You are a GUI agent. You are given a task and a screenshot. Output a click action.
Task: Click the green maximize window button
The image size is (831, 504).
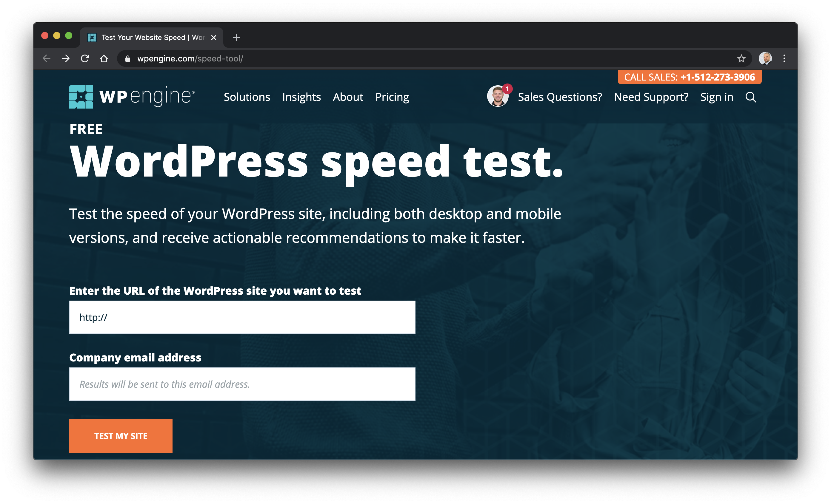69,36
